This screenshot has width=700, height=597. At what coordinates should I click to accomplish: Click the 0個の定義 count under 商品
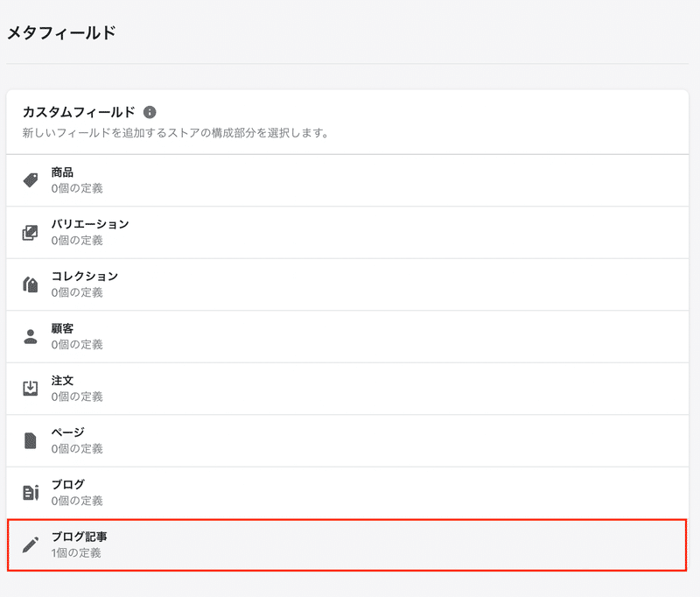(x=77, y=188)
